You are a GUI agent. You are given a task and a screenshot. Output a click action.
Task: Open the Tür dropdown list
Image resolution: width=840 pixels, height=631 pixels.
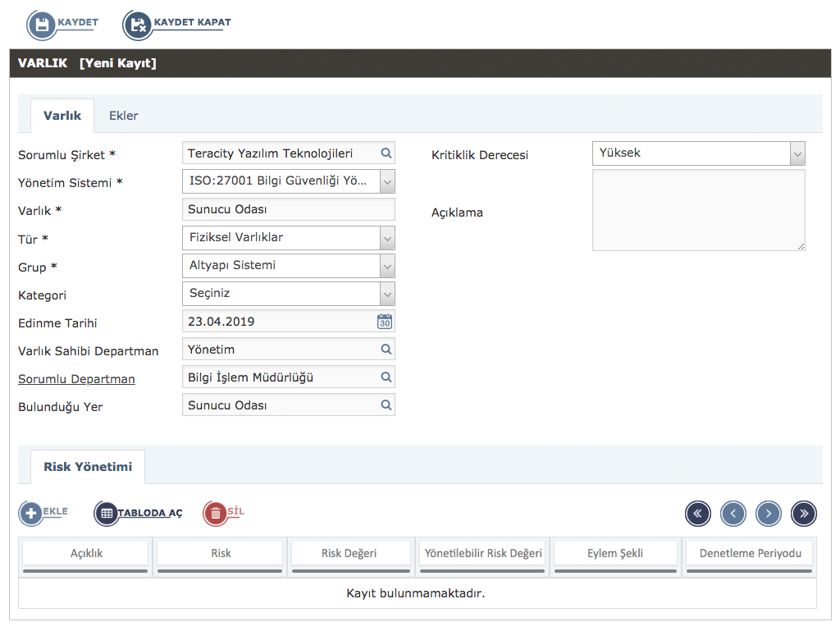387,238
